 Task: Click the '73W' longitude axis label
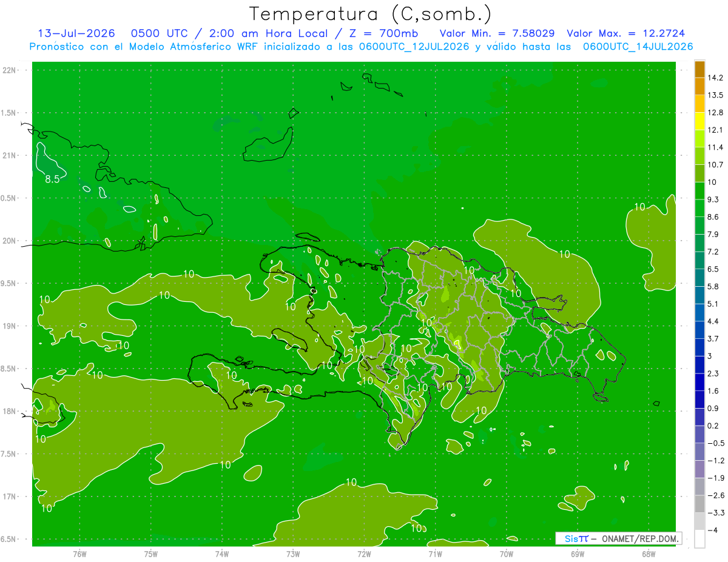tap(293, 554)
